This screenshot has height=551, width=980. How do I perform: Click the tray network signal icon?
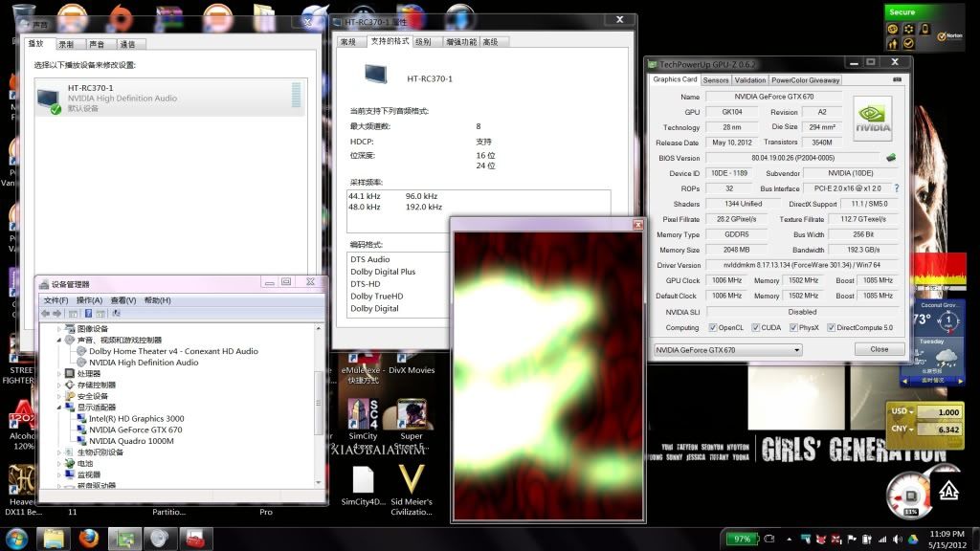[882, 540]
